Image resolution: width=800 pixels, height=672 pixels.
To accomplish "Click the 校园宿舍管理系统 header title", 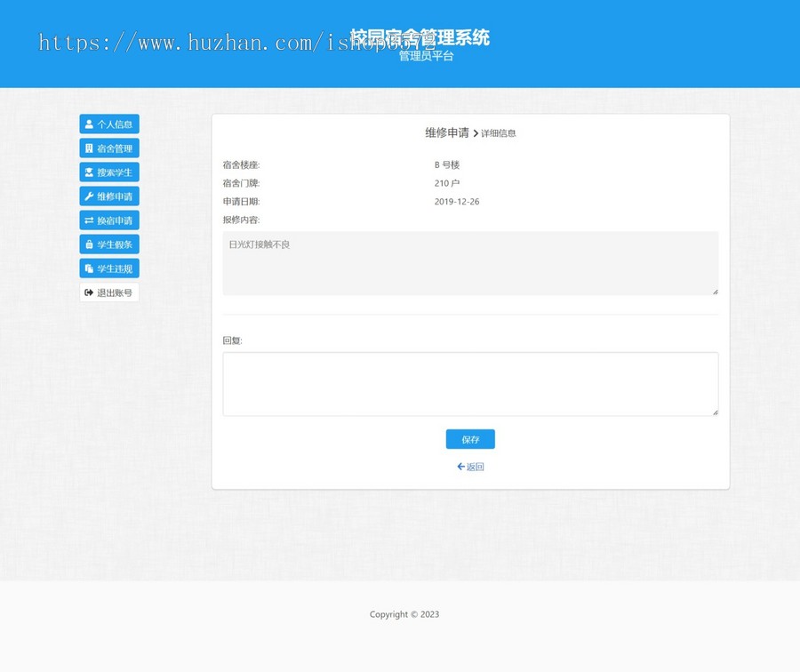I will pyautogui.click(x=420, y=37).
